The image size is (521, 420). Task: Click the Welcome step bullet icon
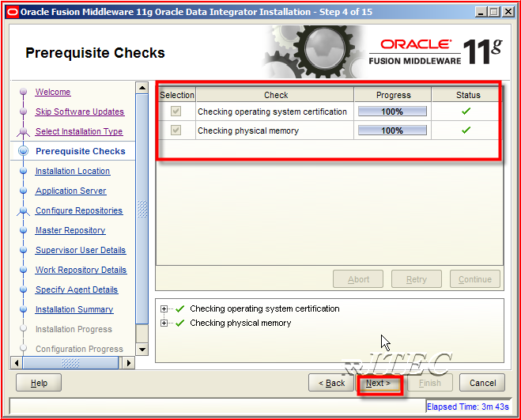(x=23, y=92)
